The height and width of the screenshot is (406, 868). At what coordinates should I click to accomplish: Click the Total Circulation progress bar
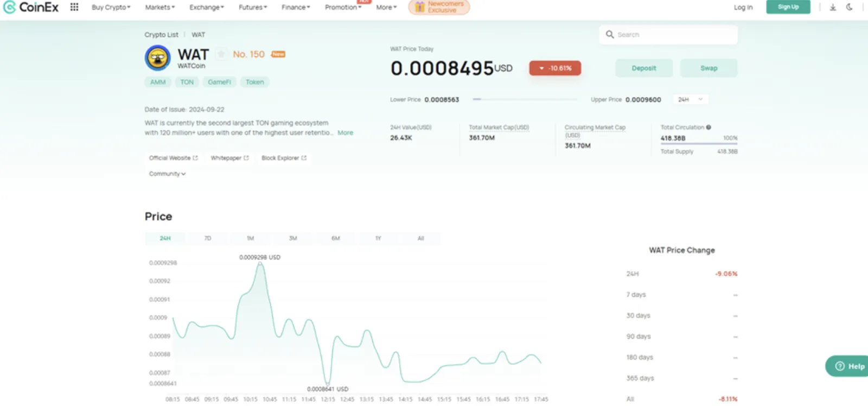(699, 144)
